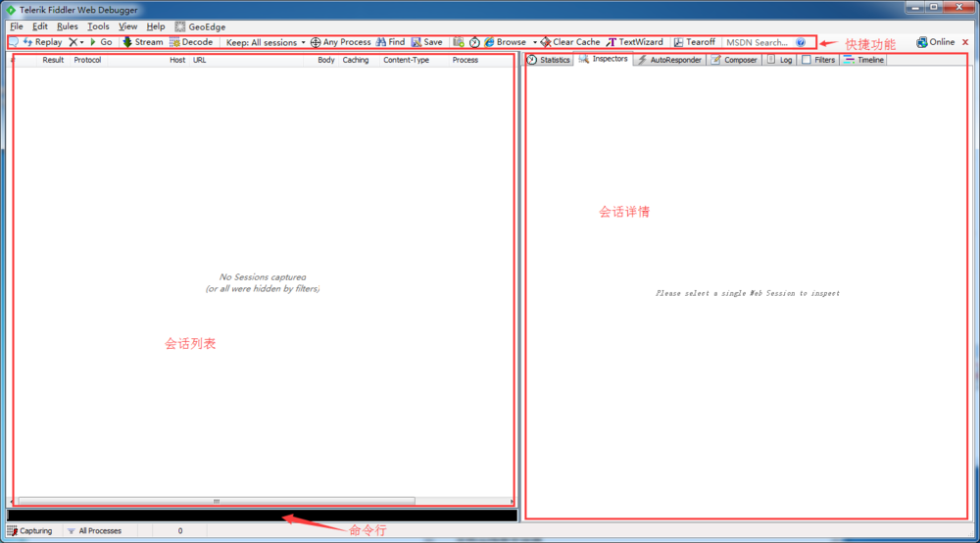Open the Edit menu

pyautogui.click(x=40, y=26)
